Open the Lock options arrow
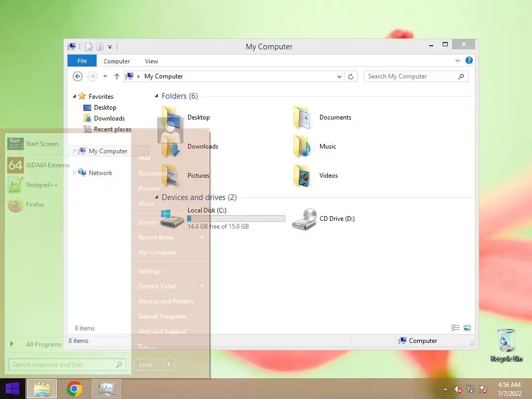Viewport: 532px width, 399px height. pos(169,365)
